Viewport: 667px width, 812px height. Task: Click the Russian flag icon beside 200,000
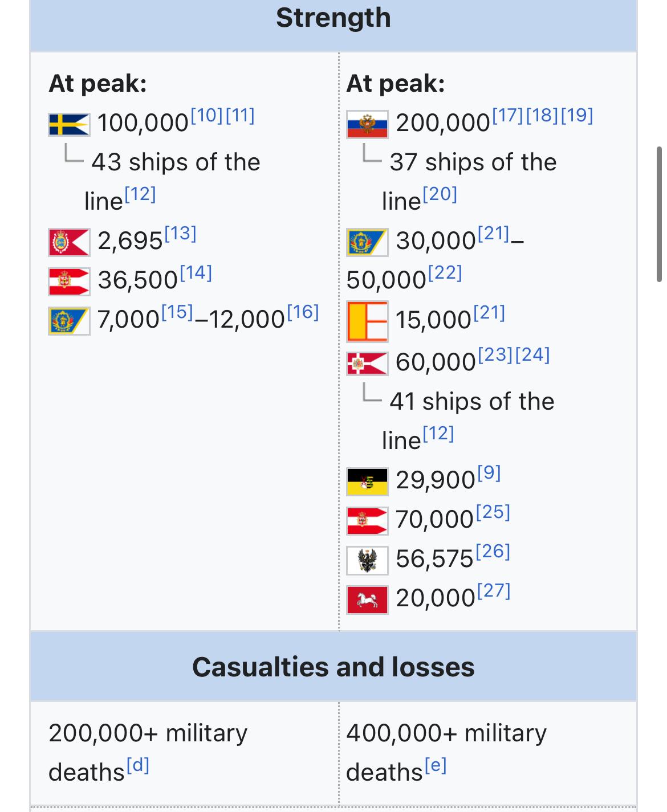pos(367,124)
